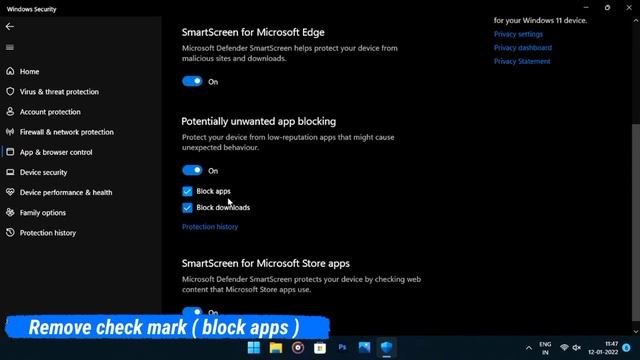Click the Virus & threat protection shield icon
The height and width of the screenshot is (360, 640).
tap(10, 91)
